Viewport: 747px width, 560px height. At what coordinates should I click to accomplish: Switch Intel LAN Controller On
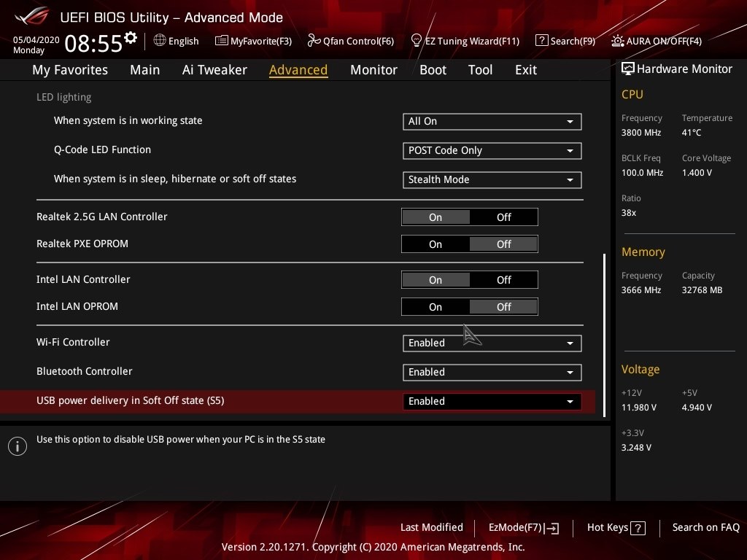(x=436, y=280)
